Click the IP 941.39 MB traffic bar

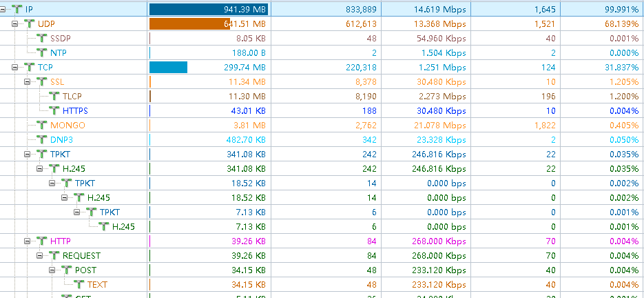(x=209, y=9)
